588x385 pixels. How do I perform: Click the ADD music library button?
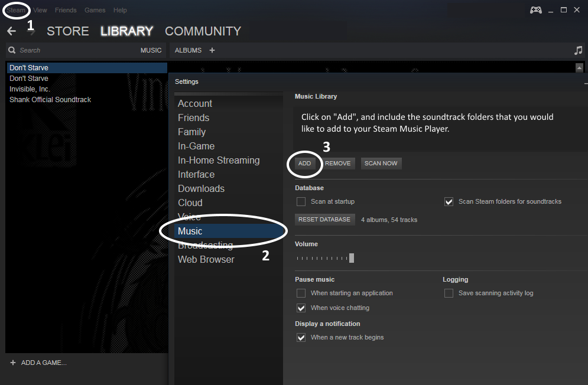coord(304,164)
